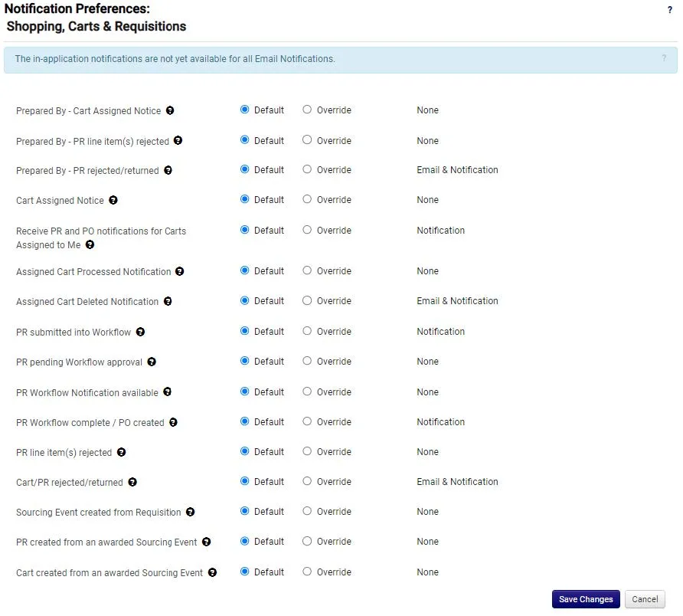Click the page help question mark at top right

[x=669, y=10]
